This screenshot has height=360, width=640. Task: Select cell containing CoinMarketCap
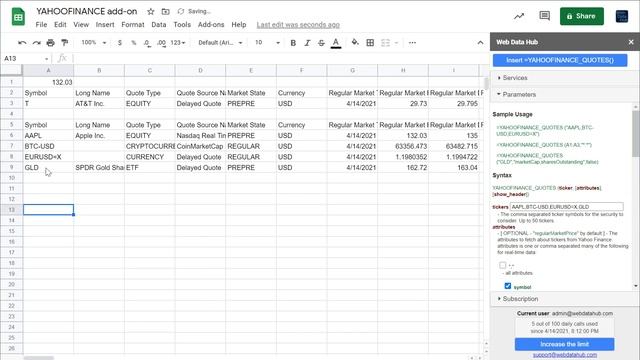click(200, 146)
